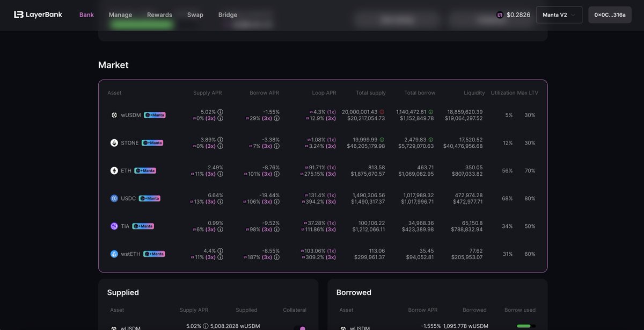This screenshot has width=644, height=330.
Task: Click the info icon in Supplied wUSDM row
Action: tap(206, 326)
